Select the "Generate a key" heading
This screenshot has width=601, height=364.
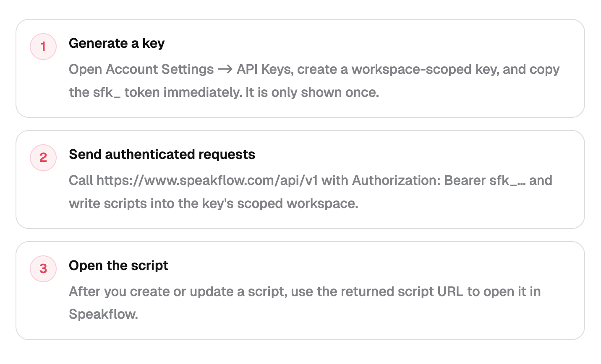point(117,43)
